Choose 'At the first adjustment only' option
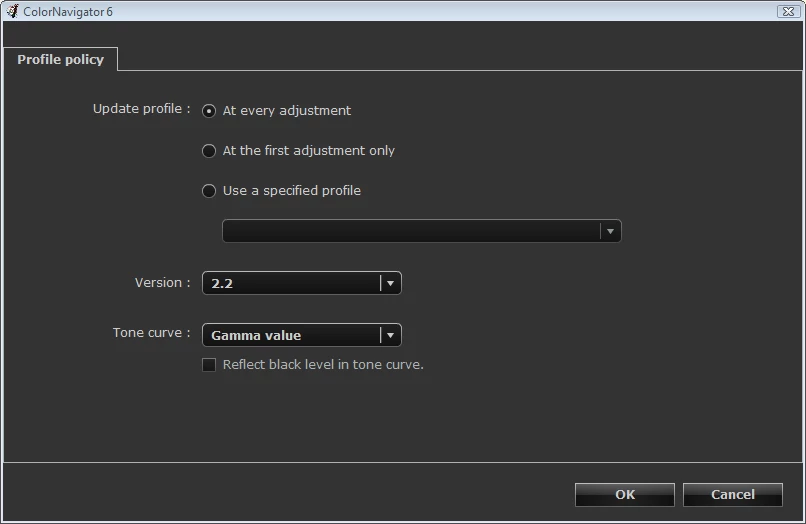 pos(209,151)
